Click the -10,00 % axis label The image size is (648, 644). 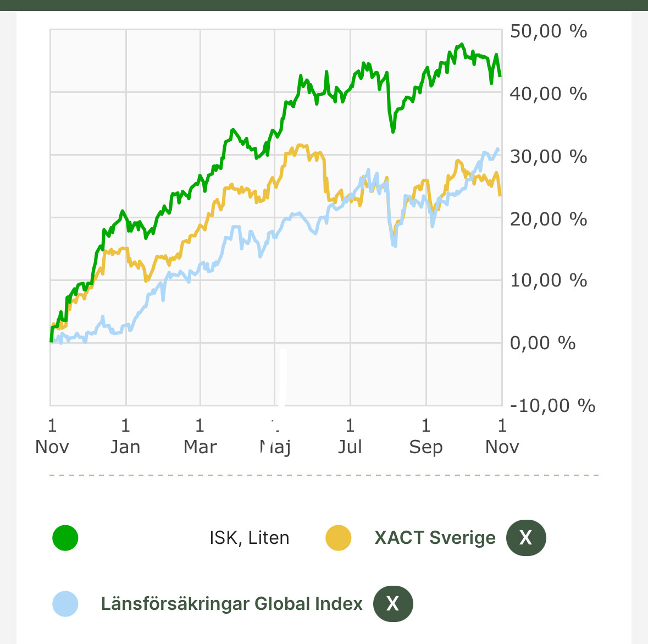point(552,406)
